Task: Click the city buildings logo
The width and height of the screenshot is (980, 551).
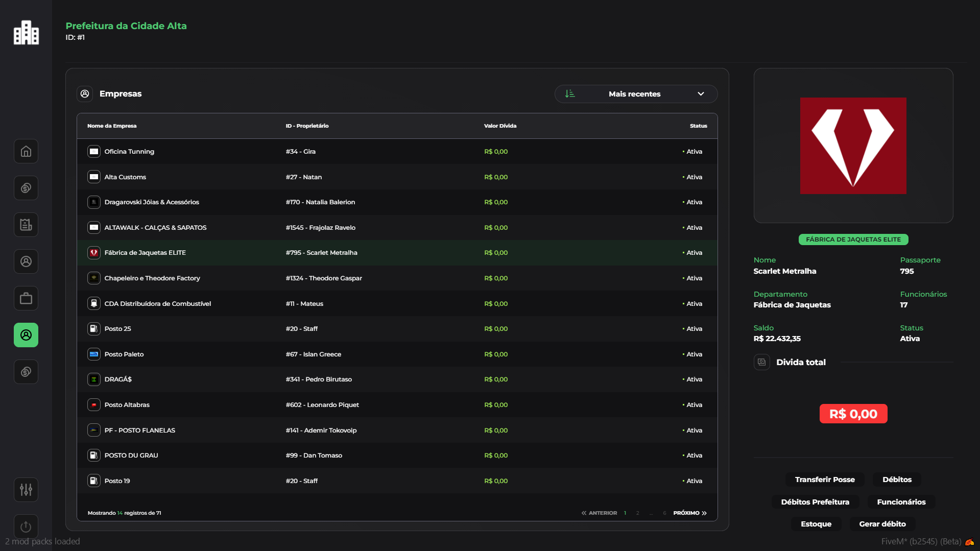Action: coord(26,33)
